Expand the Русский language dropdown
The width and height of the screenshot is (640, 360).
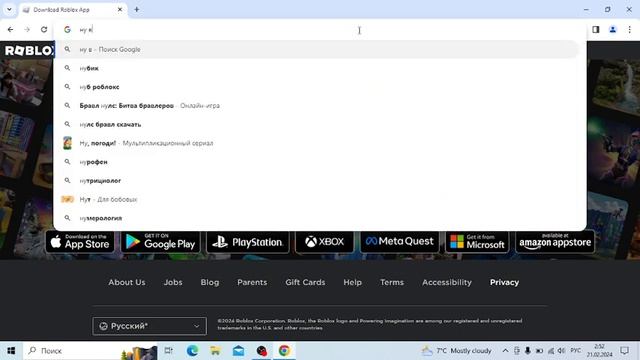point(149,326)
